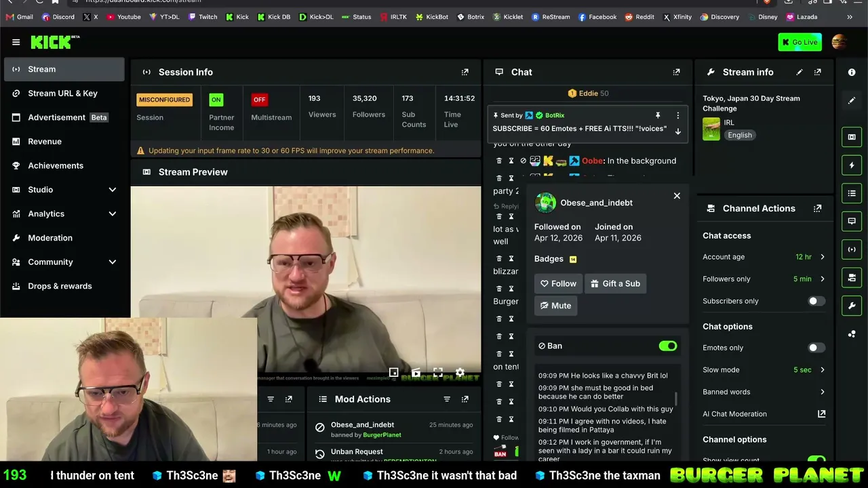Click the wrench icon in the right strip

click(x=852, y=306)
